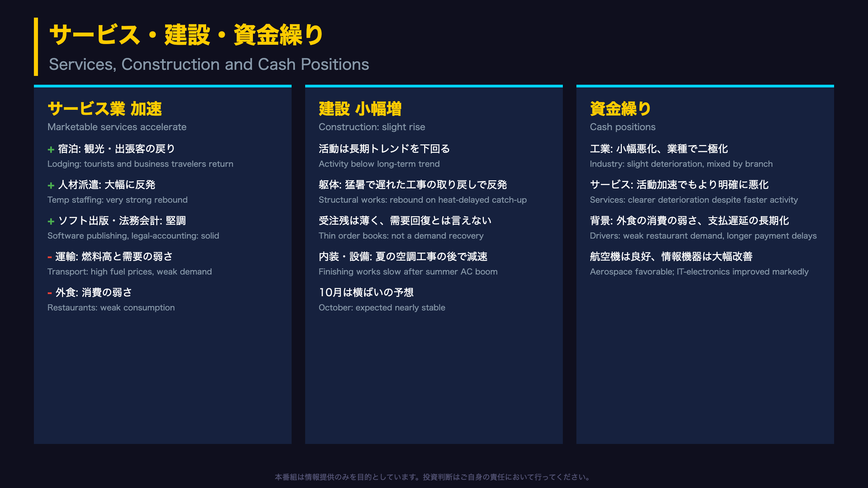The width and height of the screenshot is (868, 488).
Task: Select Construction: slight rise subtitle
Action: (372, 127)
